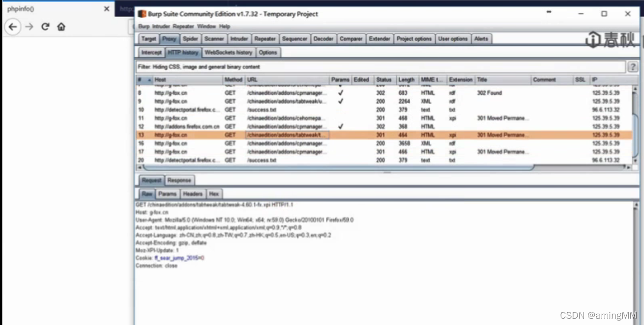The image size is (644, 325).
Task: Switch to the Target tab
Action: pyautogui.click(x=148, y=39)
